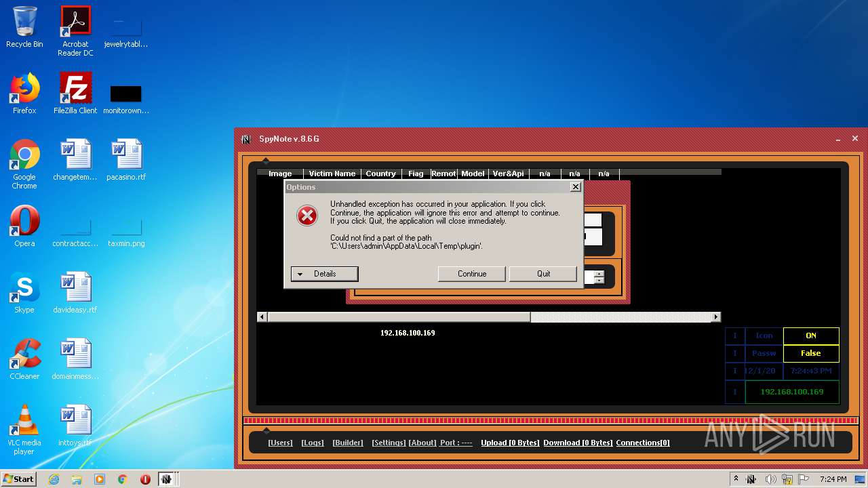Open the [Users] tab in SpyNote

pos(280,443)
